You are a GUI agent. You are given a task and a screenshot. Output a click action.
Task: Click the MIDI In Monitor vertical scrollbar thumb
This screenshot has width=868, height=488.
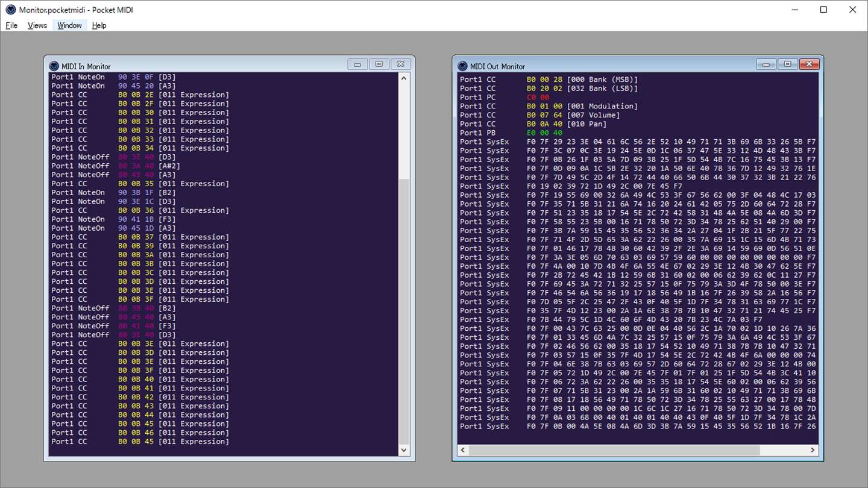404,312
